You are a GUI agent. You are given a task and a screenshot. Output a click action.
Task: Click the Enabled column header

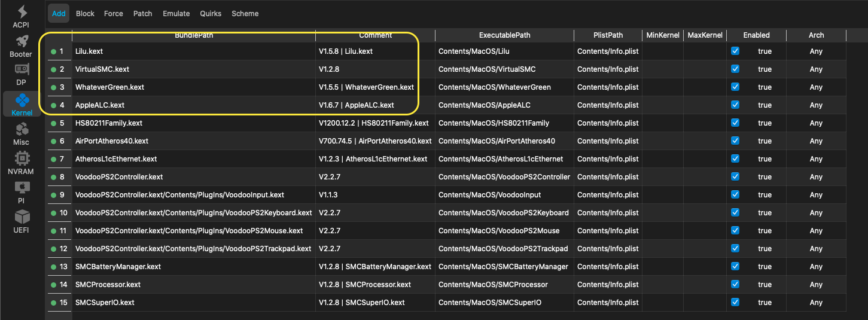coord(757,35)
